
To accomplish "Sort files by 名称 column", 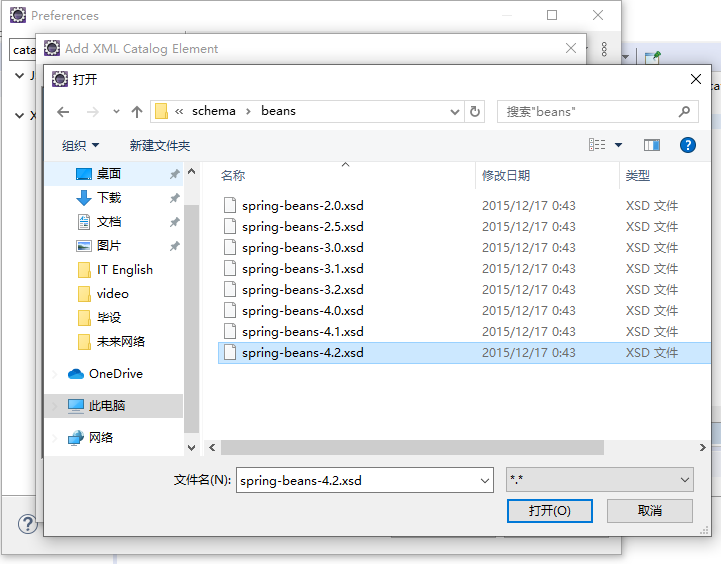I will (x=233, y=176).
